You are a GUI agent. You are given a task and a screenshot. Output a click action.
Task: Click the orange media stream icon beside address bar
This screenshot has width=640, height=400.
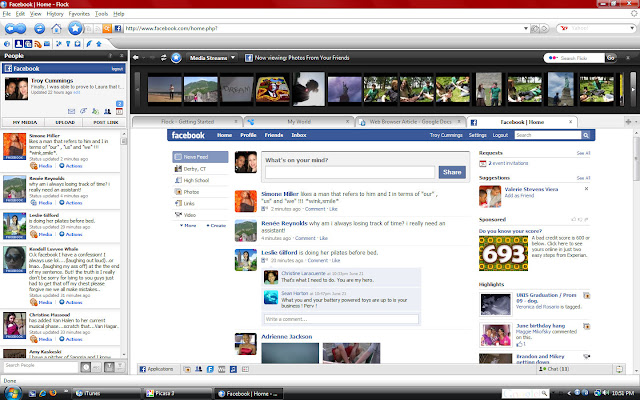click(107, 28)
